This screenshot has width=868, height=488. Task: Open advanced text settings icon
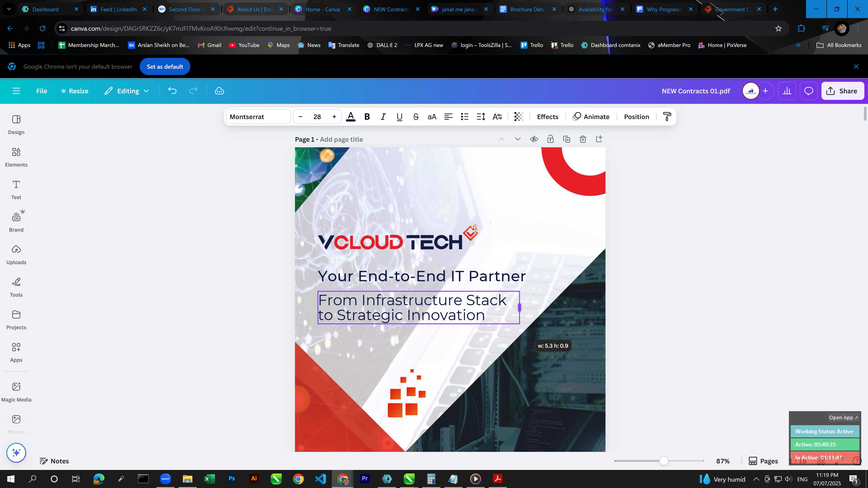click(497, 117)
